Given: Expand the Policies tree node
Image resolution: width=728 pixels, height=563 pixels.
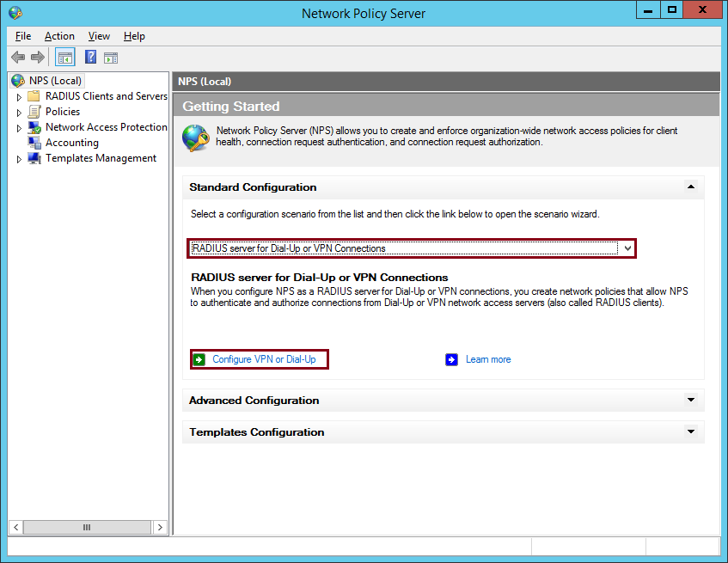Looking at the screenshot, I should 19,113.
